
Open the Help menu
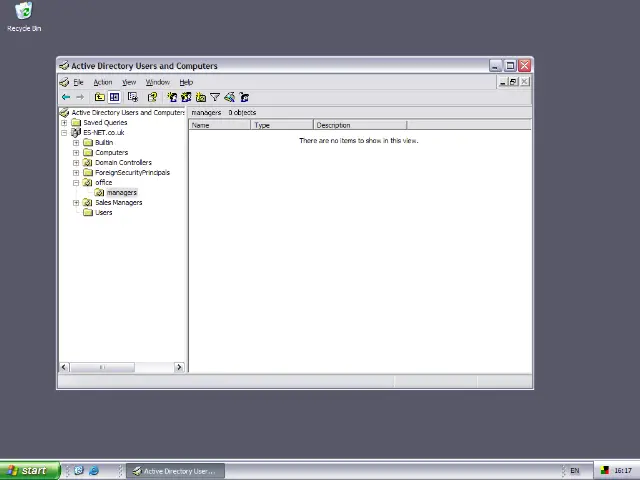(186, 82)
